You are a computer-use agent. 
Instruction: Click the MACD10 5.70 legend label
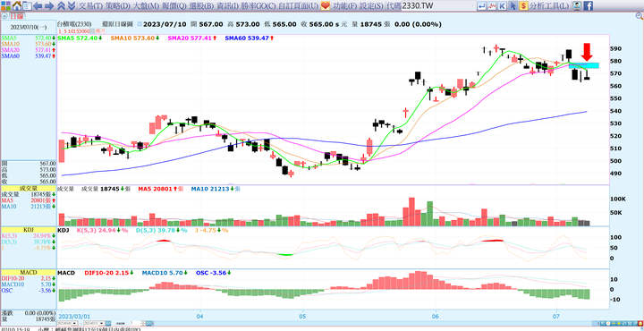[165, 273]
